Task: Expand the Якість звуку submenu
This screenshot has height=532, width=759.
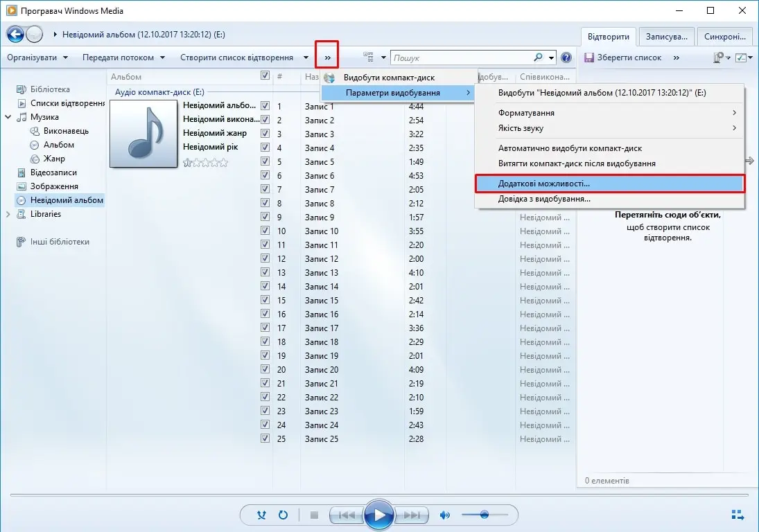Action: 609,128
